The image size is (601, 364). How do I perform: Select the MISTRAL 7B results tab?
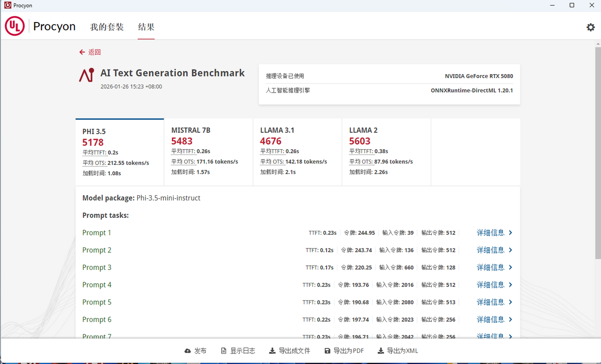pos(208,152)
